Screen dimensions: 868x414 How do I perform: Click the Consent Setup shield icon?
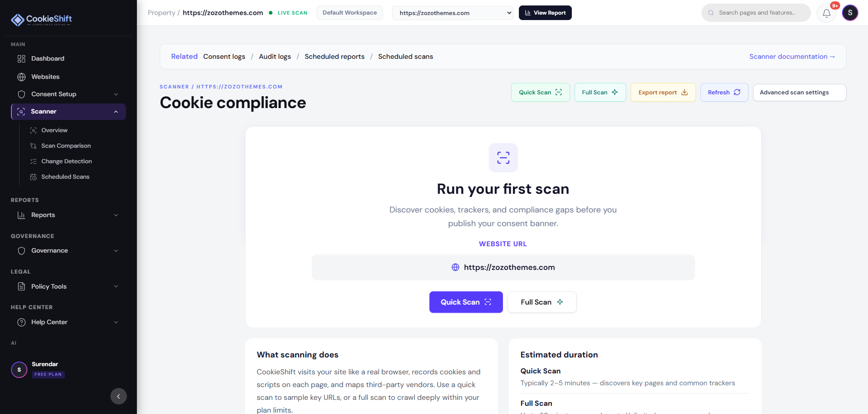(21, 94)
